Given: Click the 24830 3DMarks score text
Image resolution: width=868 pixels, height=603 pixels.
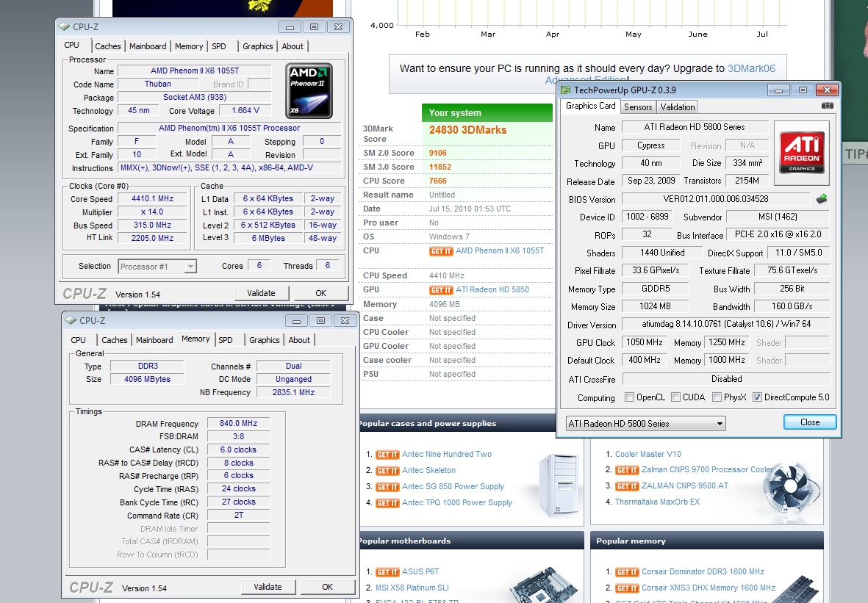Looking at the screenshot, I should (467, 130).
